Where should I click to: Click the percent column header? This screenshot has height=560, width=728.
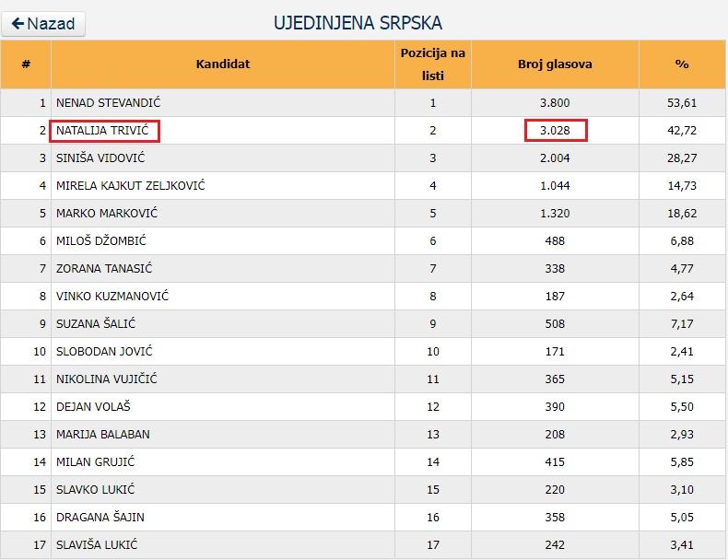[x=682, y=64]
